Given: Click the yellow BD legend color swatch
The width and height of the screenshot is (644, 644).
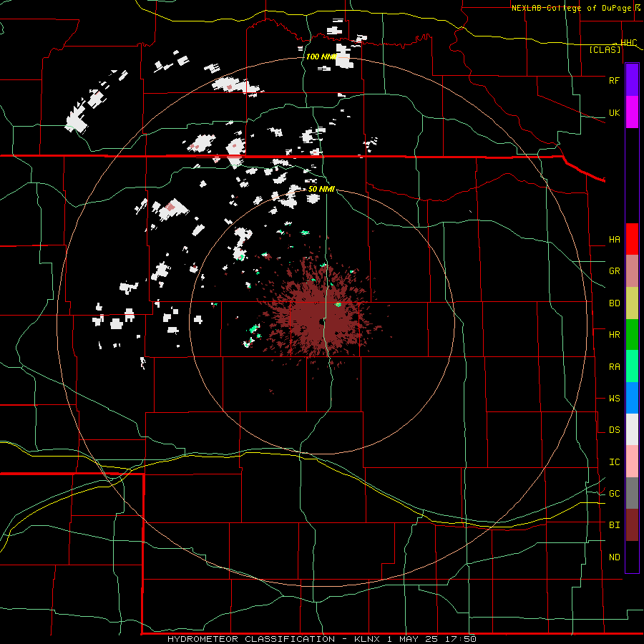Looking at the screenshot, I should [632, 303].
